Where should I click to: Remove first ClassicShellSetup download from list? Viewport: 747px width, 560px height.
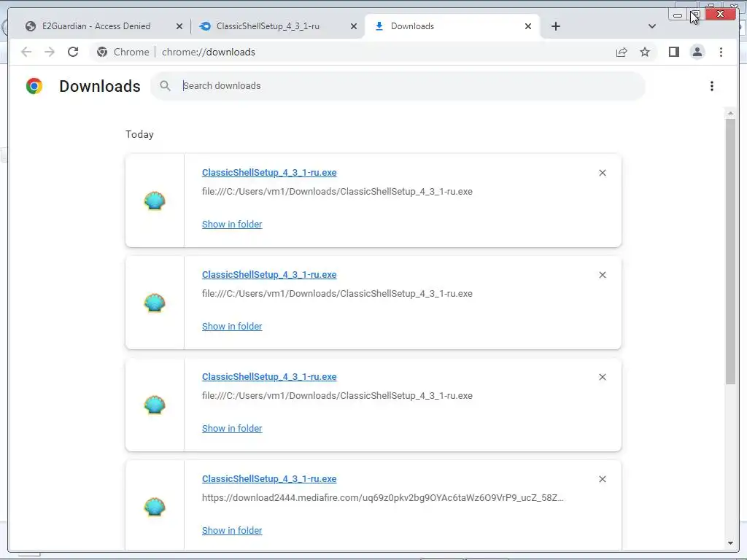click(602, 173)
